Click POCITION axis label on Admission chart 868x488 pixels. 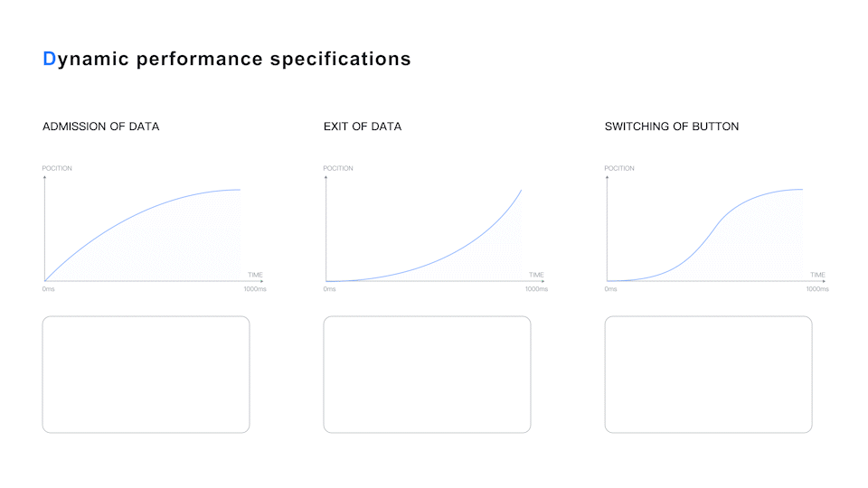point(57,168)
